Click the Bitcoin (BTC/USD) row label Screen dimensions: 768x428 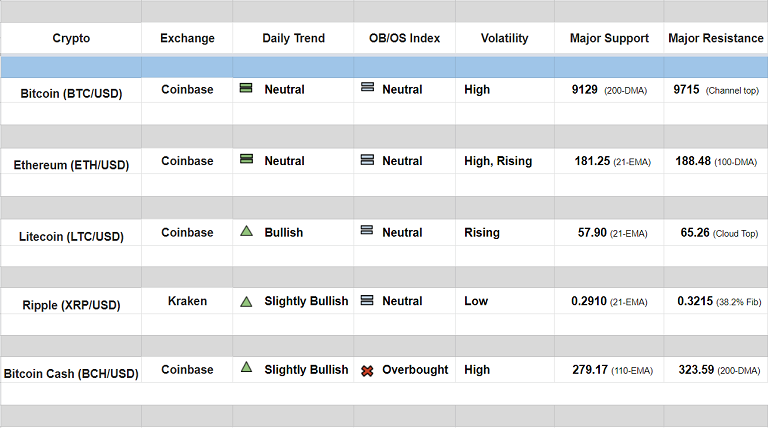[71, 93]
